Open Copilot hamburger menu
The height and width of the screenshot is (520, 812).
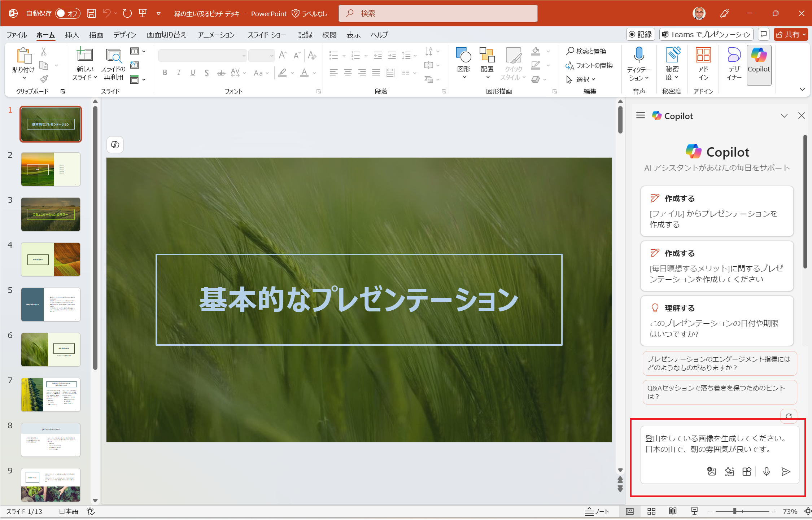tap(641, 115)
